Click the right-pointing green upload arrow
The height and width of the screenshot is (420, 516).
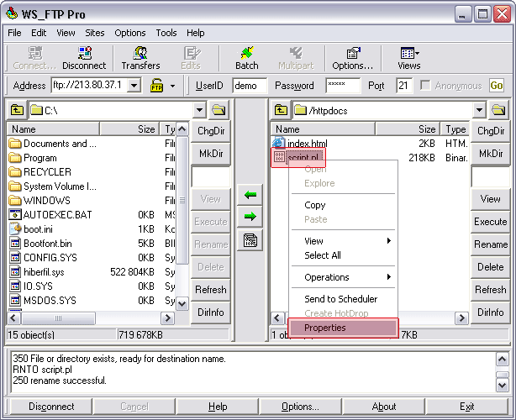[x=250, y=216]
